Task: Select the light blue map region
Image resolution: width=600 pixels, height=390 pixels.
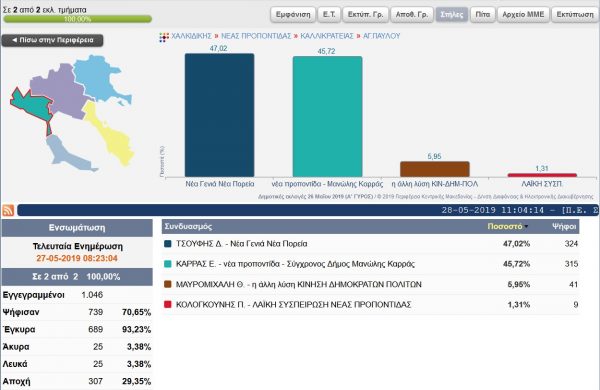Action: click(99, 78)
